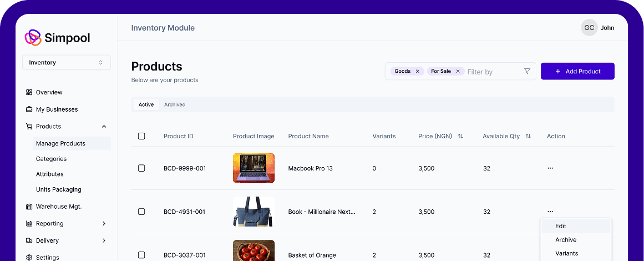Click the filter funnel icon

click(x=528, y=71)
